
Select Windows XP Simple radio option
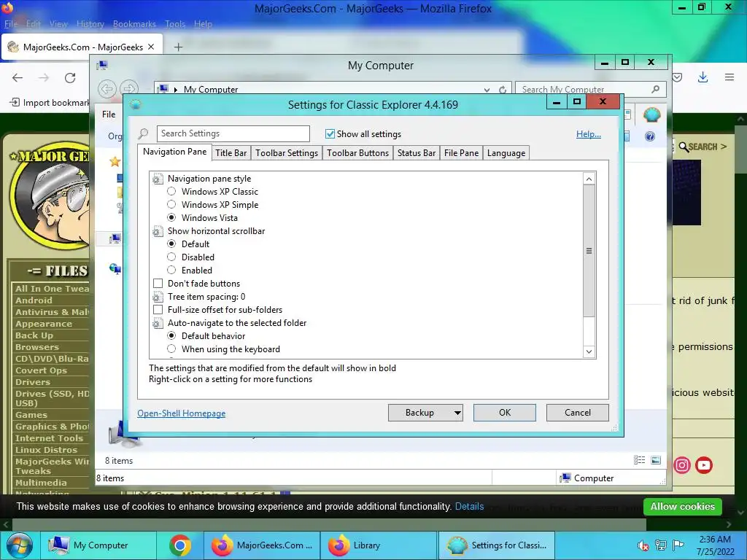click(171, 205)
